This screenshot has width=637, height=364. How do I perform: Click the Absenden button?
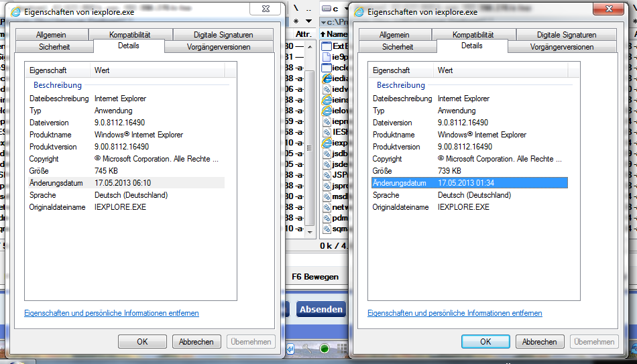pyautogui.click(x=321, y=309)
